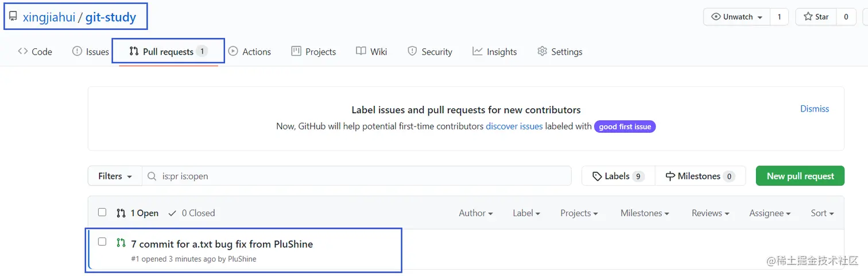Open the '7 commit for a.txt bug fix' pull request
This screenshot has height=276, width=868.
[x=222, y=244]
